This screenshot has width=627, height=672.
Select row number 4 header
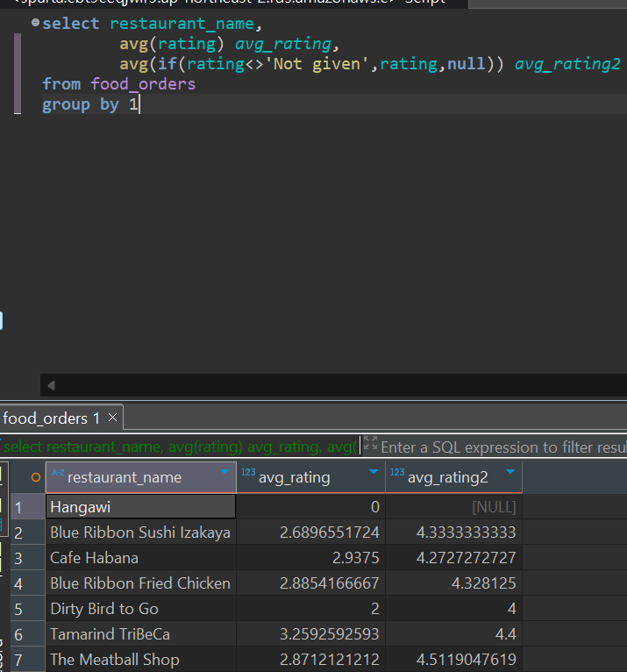pyautogui.click(x=27, y=583)
